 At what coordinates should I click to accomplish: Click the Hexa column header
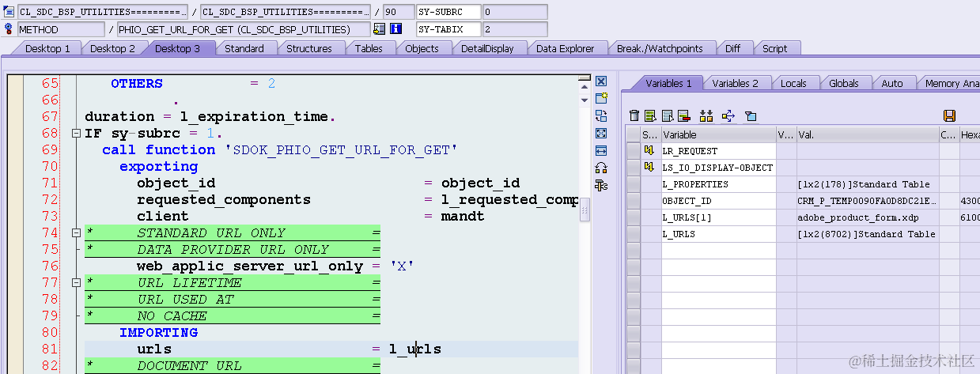(x=970, y=134)
